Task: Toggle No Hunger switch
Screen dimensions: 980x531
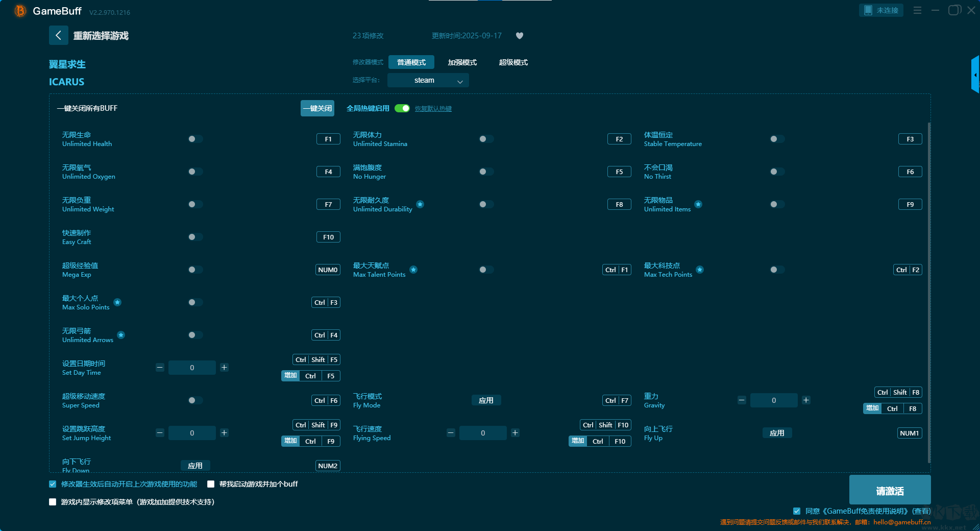Action: tap(486, 172)
